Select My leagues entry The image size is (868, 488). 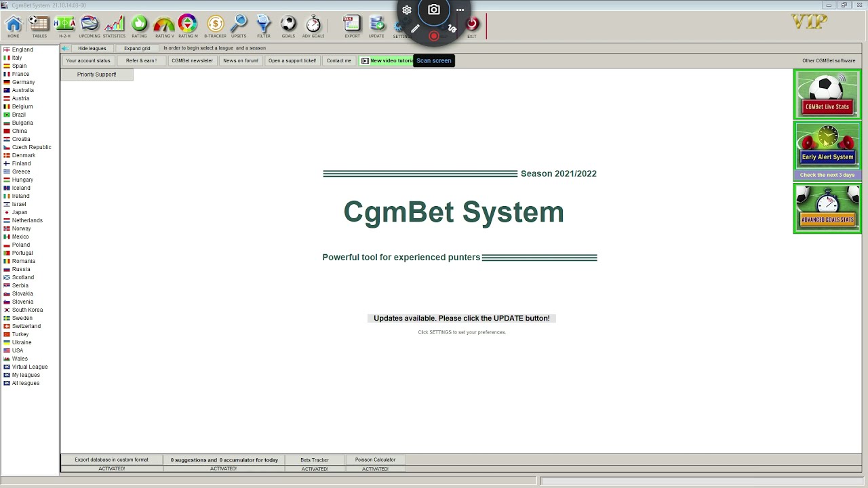pos(26,375)
